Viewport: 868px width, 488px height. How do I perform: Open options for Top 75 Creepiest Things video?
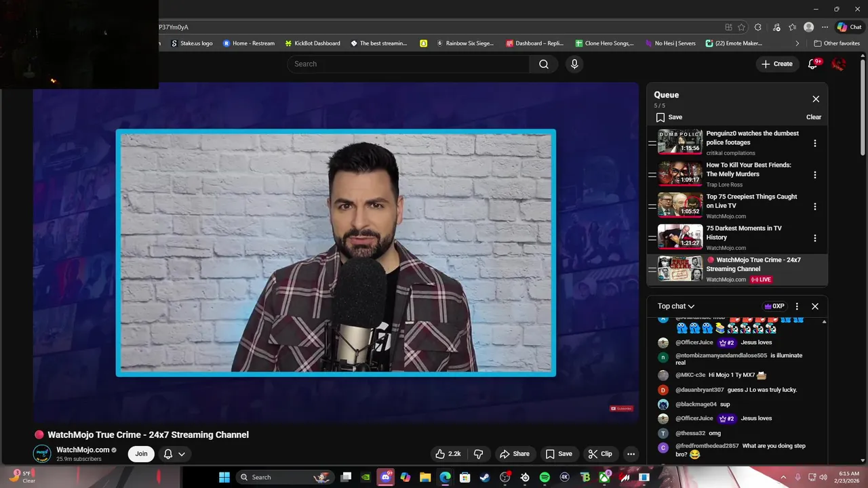point(814,207)
